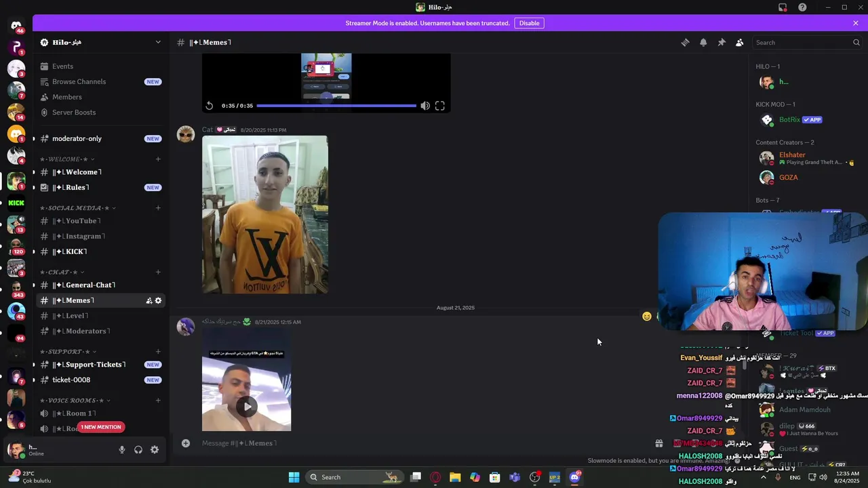This screenshot has width=868, height=488.
Task: Disable Streamer Mode
Action: point(529,23)
